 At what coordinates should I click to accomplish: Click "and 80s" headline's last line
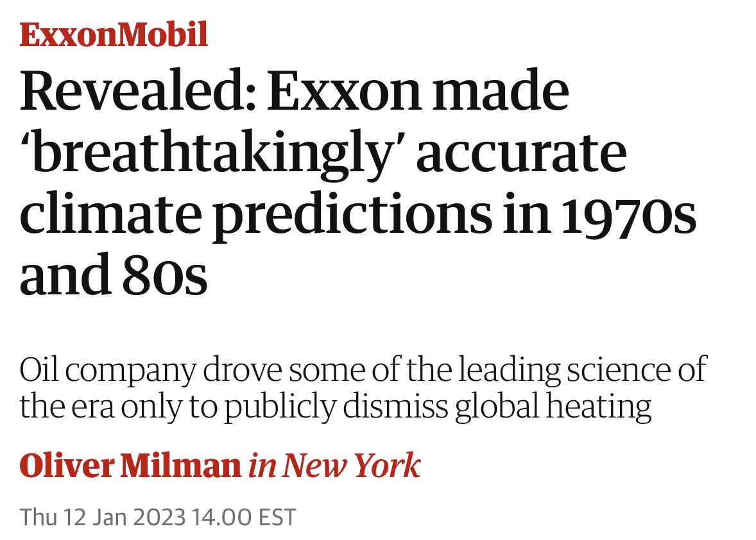114,277
